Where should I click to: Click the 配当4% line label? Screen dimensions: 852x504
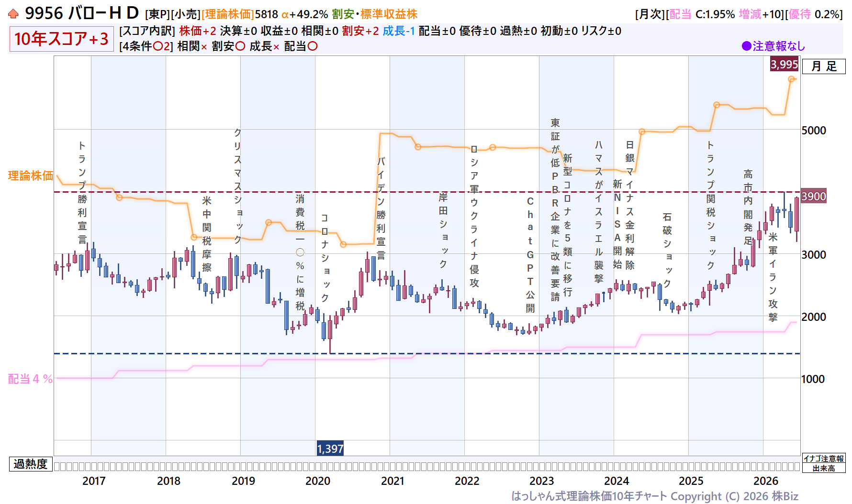point(31,379)
